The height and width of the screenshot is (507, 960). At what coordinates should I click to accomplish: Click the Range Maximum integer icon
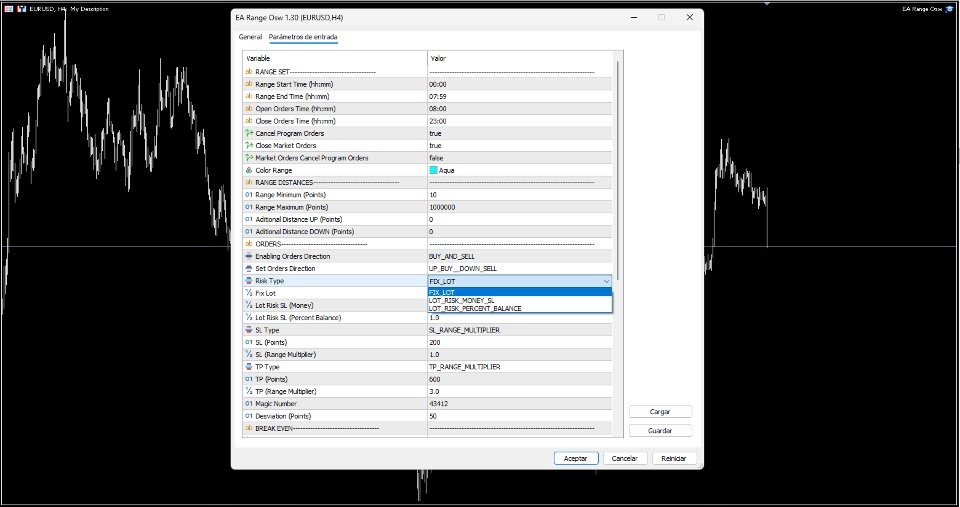tap(249, 207)
